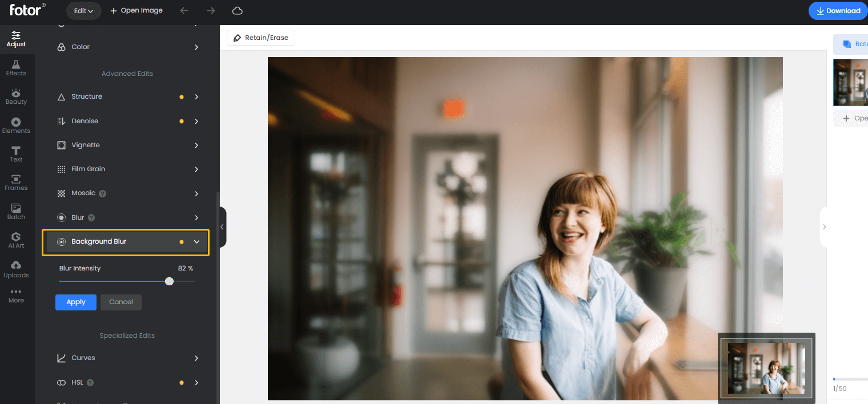The width and height of the screenshot is (868, 404).
Task: Open the Uploads panel in sidebar
Action: [x=16, y=269]
